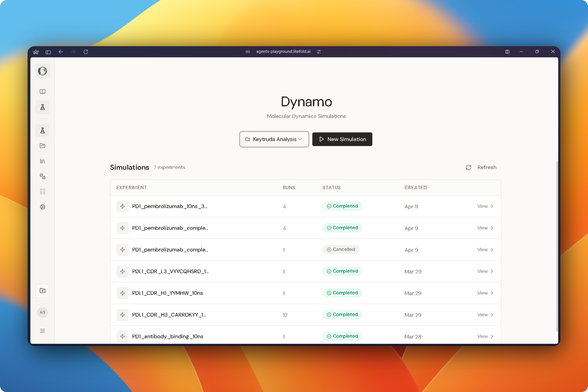The image size is (588, 392).
Task: View the PDL1_CDR_H3_CARRDKYY experiment
Action: (485, 315)
